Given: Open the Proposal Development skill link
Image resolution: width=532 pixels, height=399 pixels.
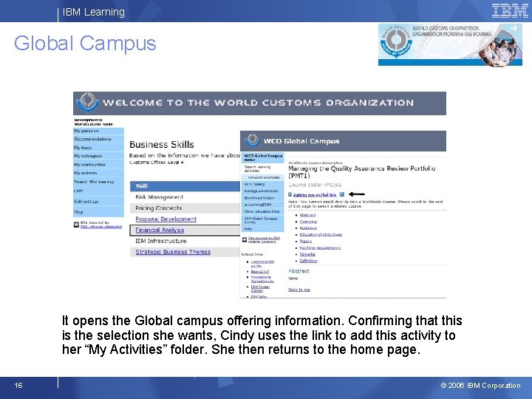Looking at the screenshot, I should (x=166, y=219).
